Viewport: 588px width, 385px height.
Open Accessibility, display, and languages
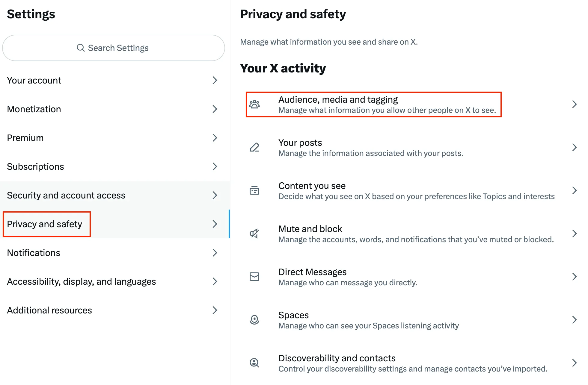[x=82, y=281]
